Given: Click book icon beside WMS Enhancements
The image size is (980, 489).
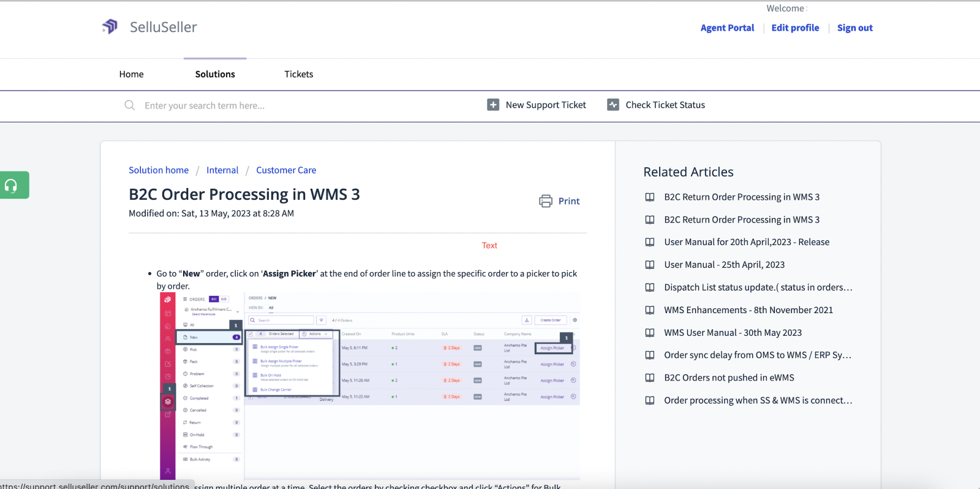Looking at the screenshot, I should click(x=650, y=310).
